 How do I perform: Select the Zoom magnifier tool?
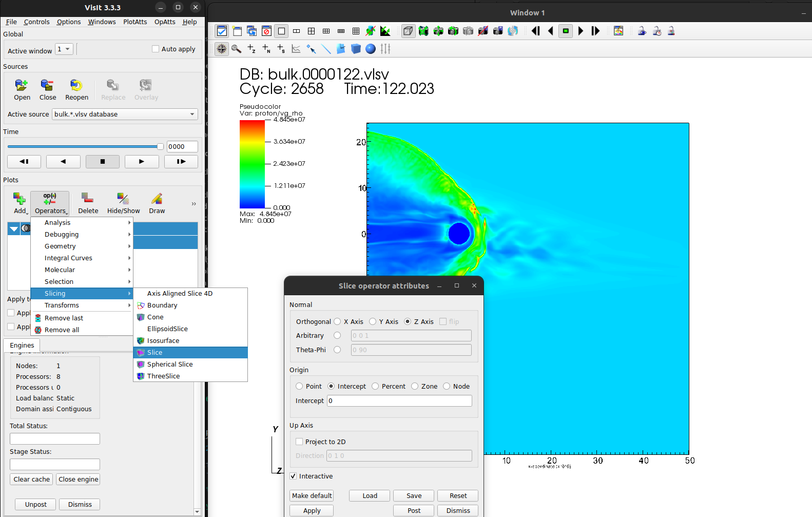point(236,49)
